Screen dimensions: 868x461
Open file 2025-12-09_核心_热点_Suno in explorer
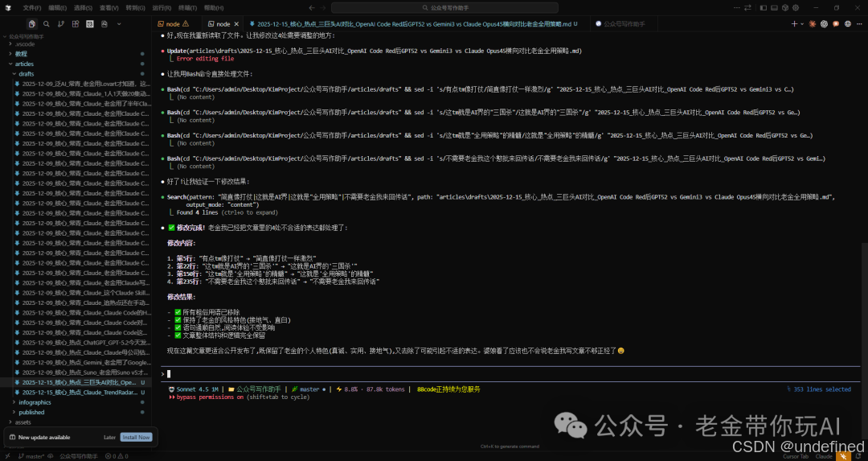[x=76, y=373]
